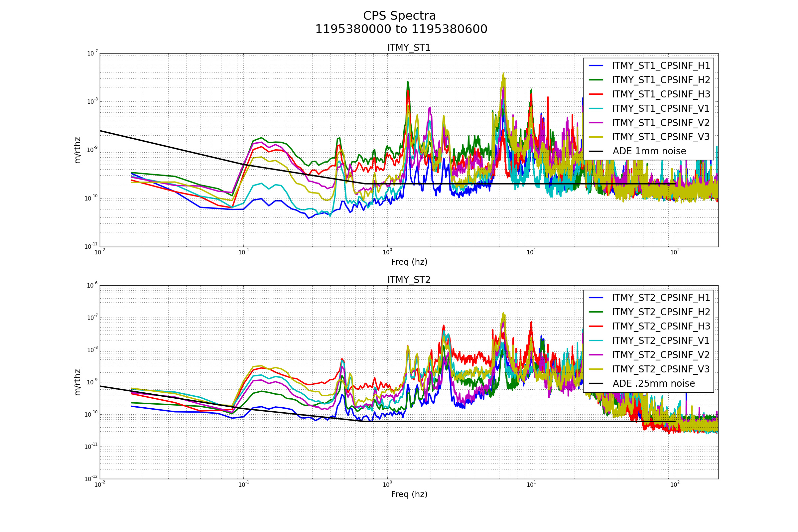Click the bottom plot's m/rthz axis label

pyautogui.click(x=78, y=382)
